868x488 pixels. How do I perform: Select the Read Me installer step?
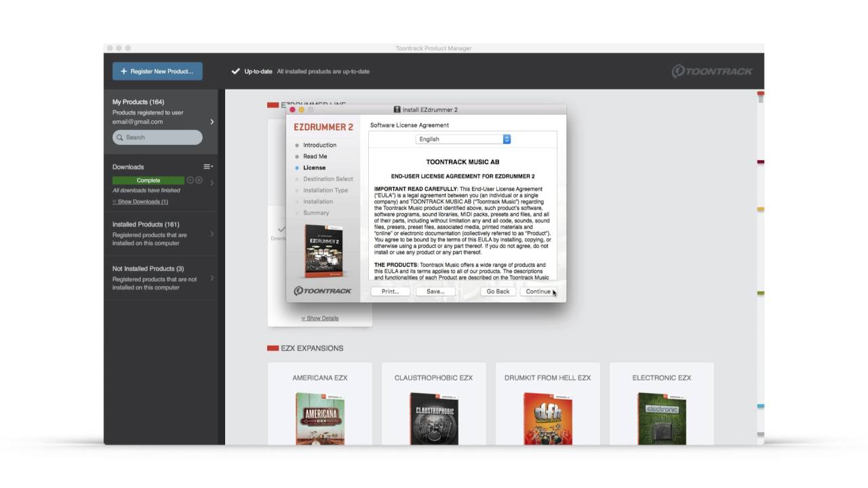tap(315, 157)
